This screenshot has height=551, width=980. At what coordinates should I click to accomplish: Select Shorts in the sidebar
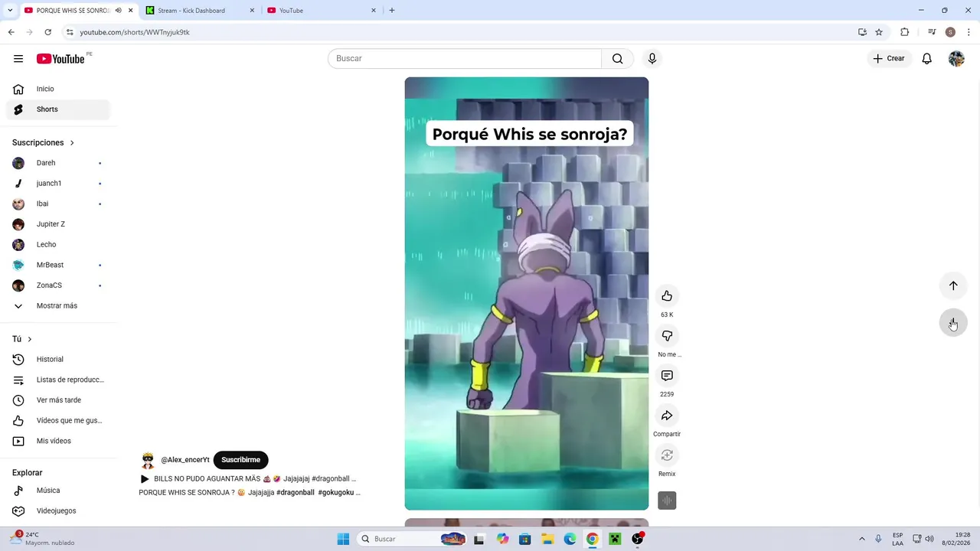58,109
